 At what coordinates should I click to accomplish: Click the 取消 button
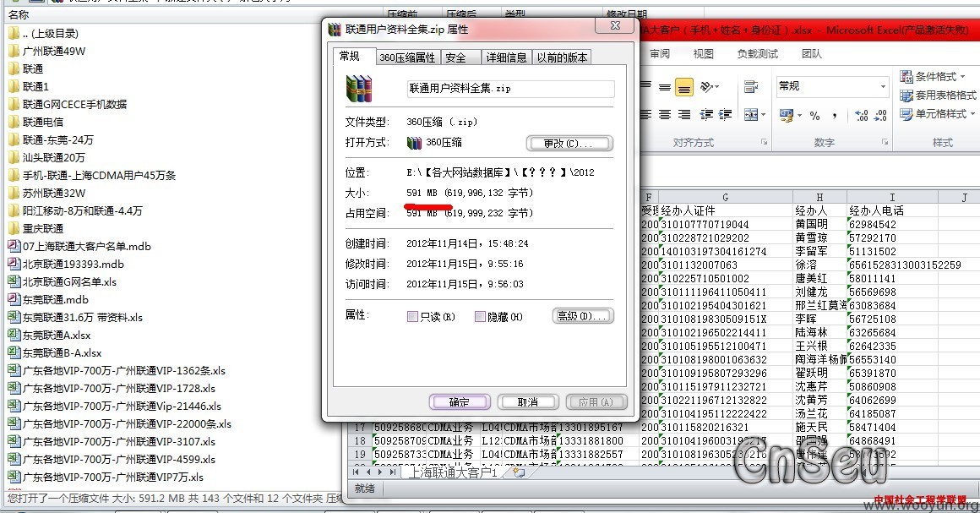[x=528, y=401]
